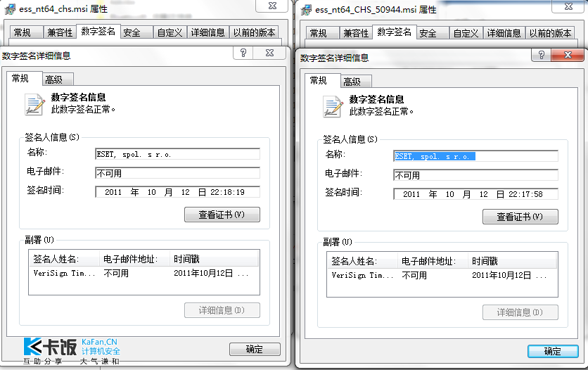Click the signature document icon in left details dialog

pos(34,104)
